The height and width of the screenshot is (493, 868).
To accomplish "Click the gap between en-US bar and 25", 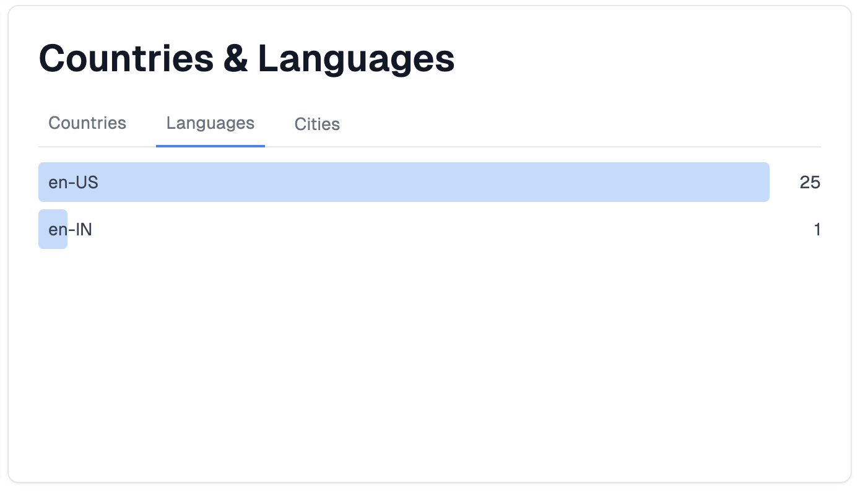I will [784, 182].
